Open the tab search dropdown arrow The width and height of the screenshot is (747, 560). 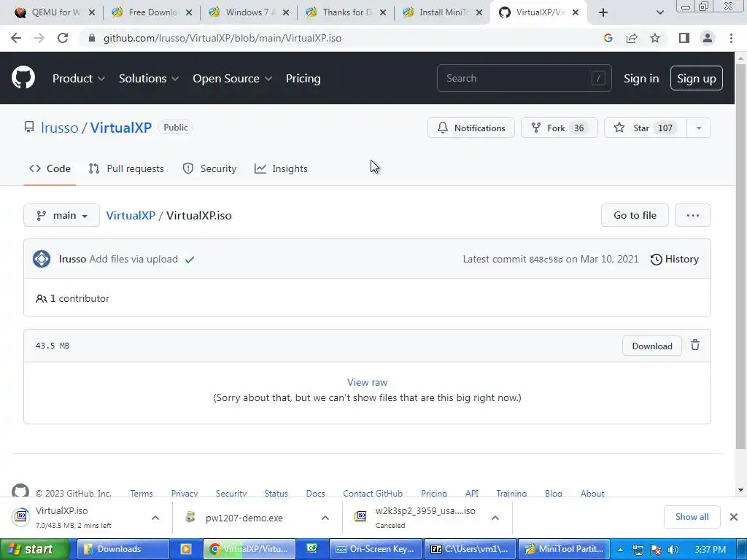pos(659,12)
